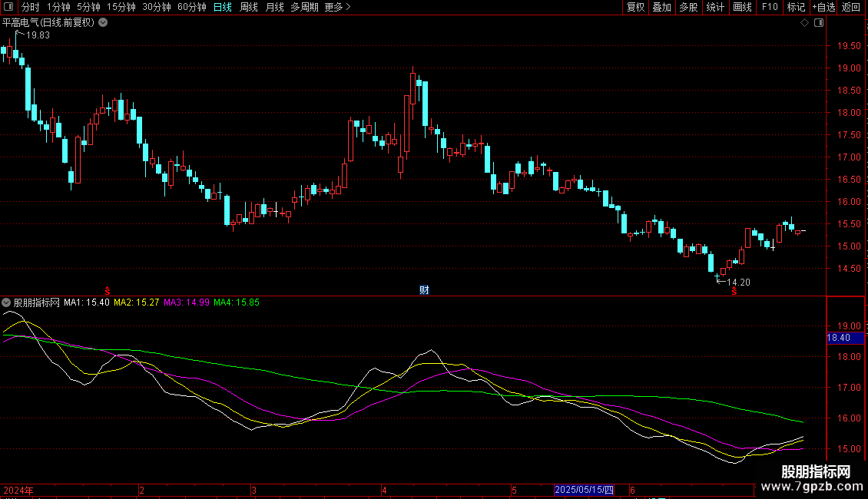868x499 pixels.
Task: Click the MA3: 14.99 value
Action: click(187, 302)
